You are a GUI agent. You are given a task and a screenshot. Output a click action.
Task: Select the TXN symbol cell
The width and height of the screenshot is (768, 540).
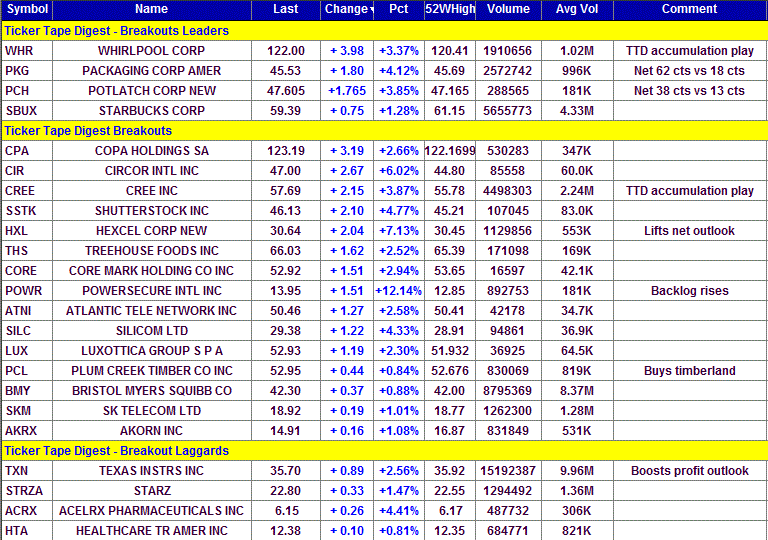(x=27, y=471)
